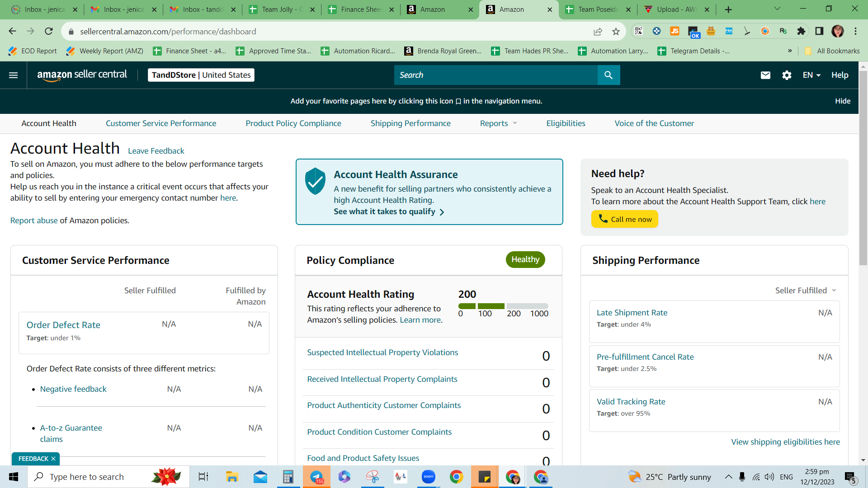Open the Order Defect Rate link

[x=63, y=325]
